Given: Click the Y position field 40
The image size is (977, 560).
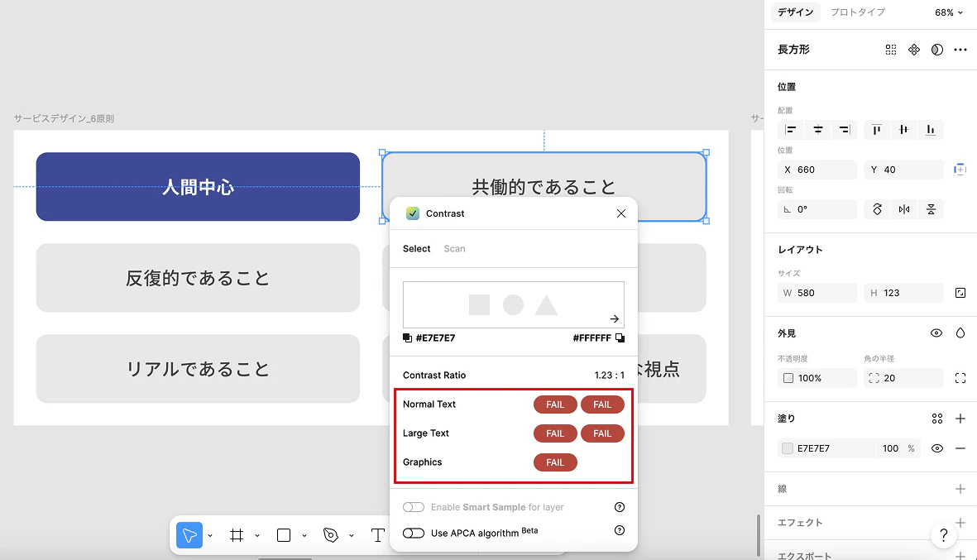Looking at the screenshot, I should [903, 170].
